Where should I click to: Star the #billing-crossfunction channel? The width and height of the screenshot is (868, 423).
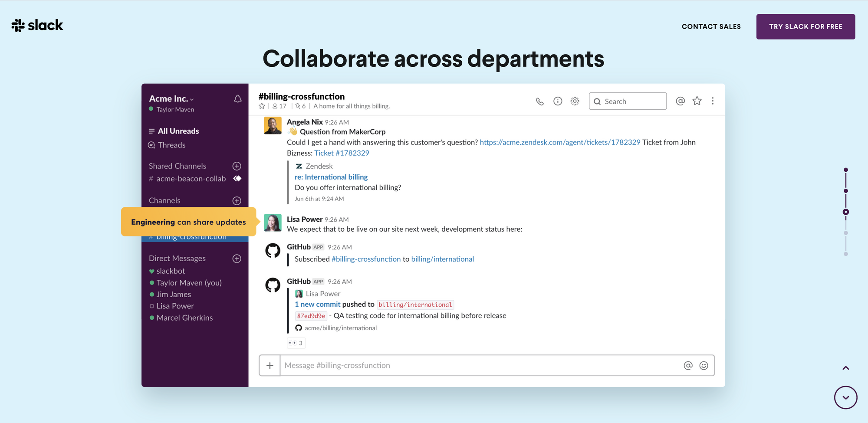click(262, 106)
